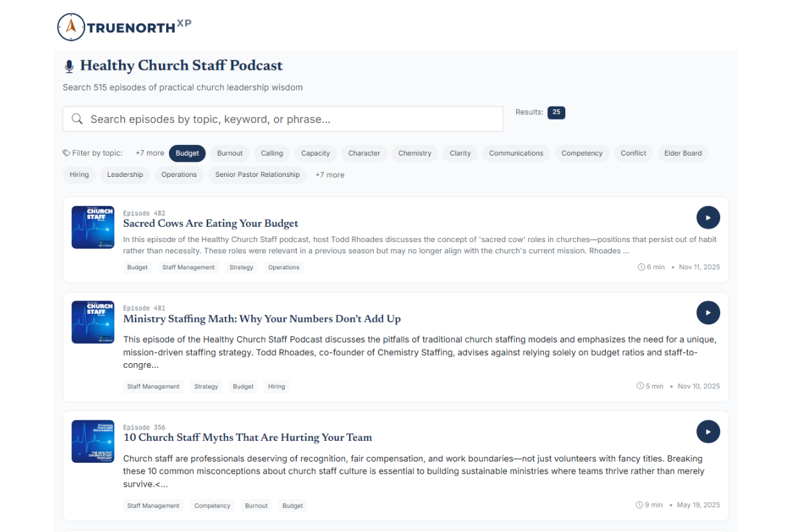Deselect the active Budget topic filter
The height and width of the screenshot is (532, 798).
click(187, 153)
